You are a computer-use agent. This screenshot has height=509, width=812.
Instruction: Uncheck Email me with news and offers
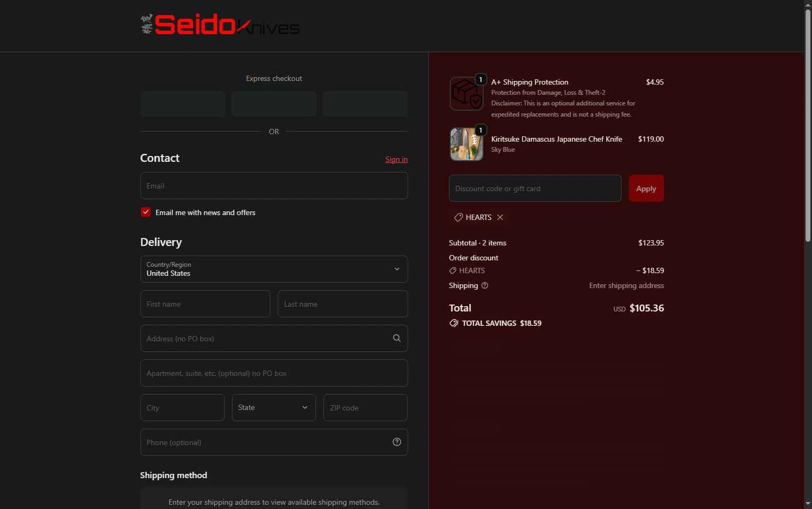146,212
